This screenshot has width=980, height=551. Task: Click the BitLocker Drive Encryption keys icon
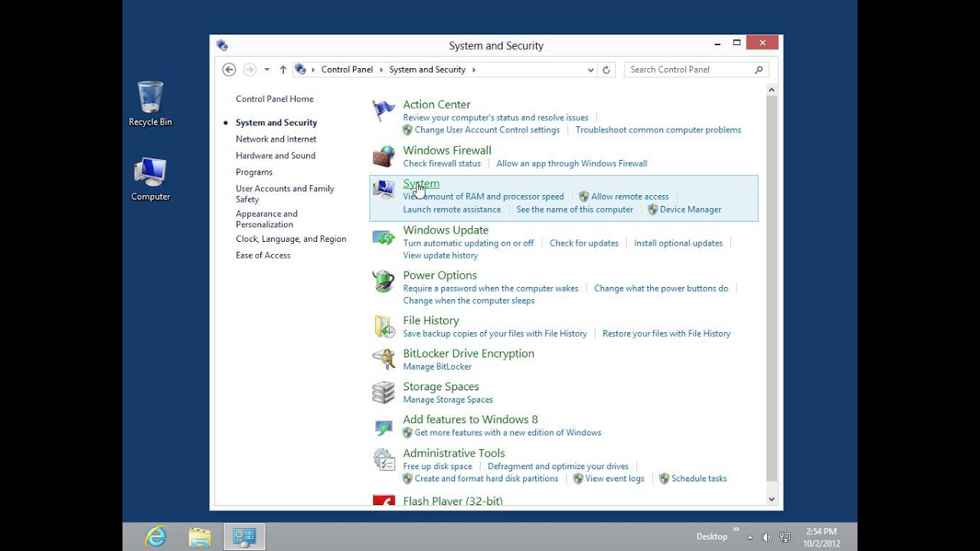point(384,360)
